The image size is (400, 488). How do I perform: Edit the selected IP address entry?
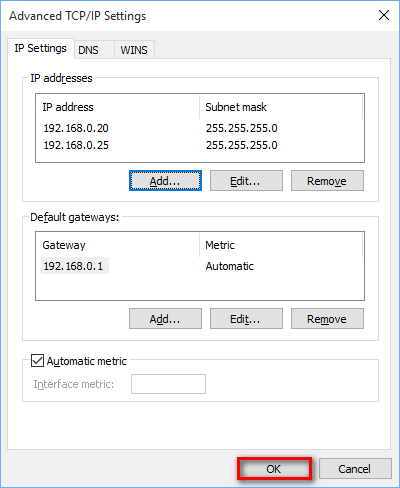click(x=246, y=181)
